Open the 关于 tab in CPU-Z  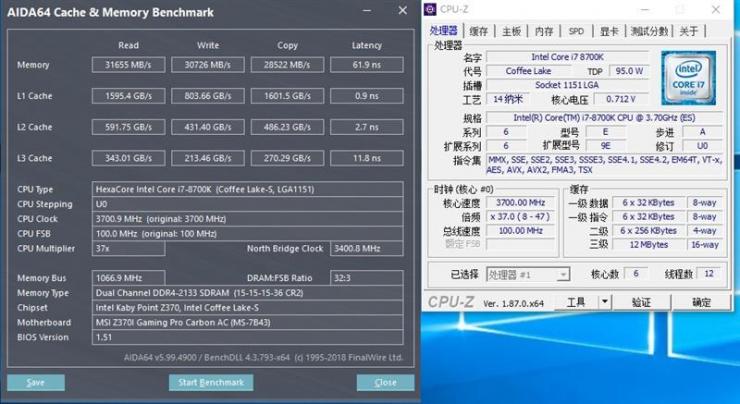point(689,31)
